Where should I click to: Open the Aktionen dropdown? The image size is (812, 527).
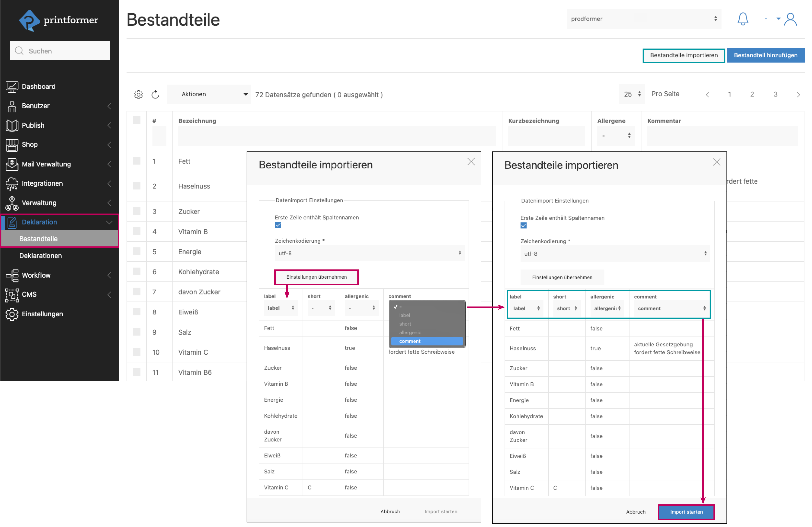(x=209, y=94)
